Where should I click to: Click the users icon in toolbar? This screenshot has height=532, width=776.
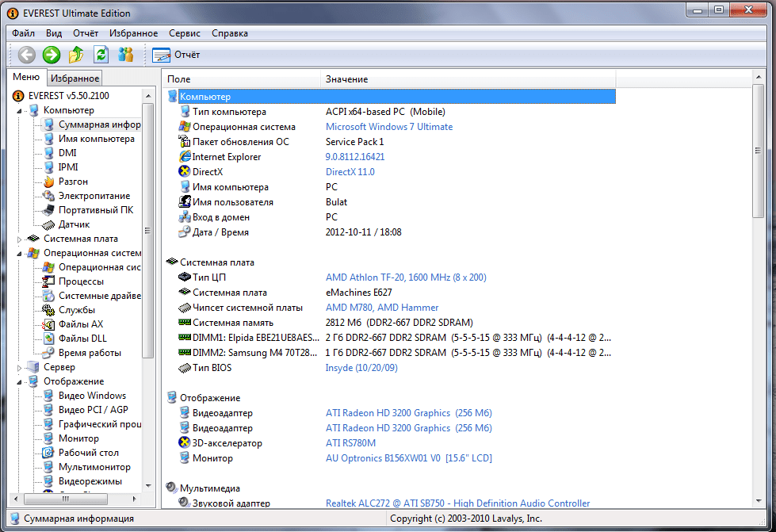[x=125, y=55]
